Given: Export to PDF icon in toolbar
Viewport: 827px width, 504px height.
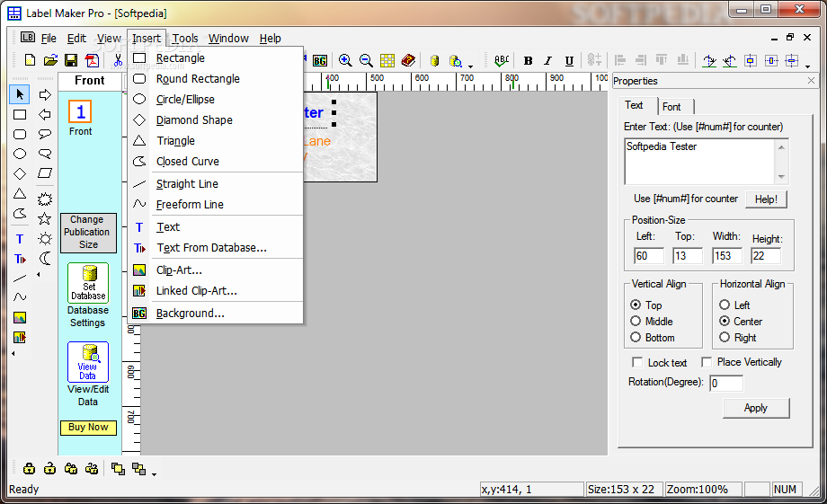Looking at the screenshot, I should point(93,60).
